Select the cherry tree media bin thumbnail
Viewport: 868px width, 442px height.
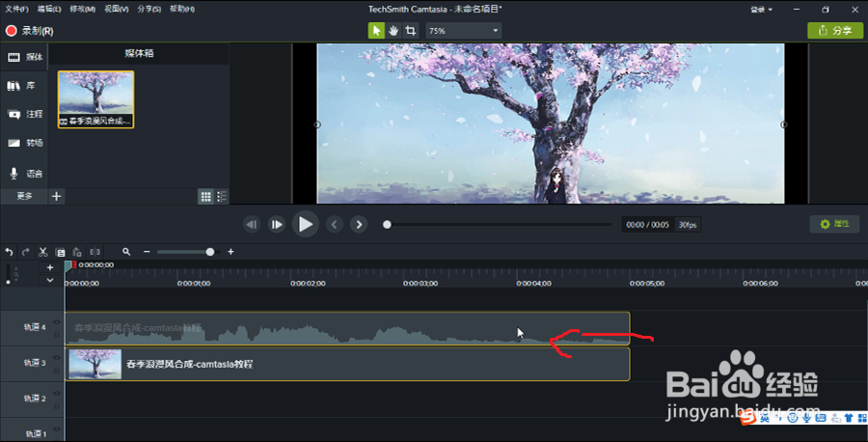point(95,99)
